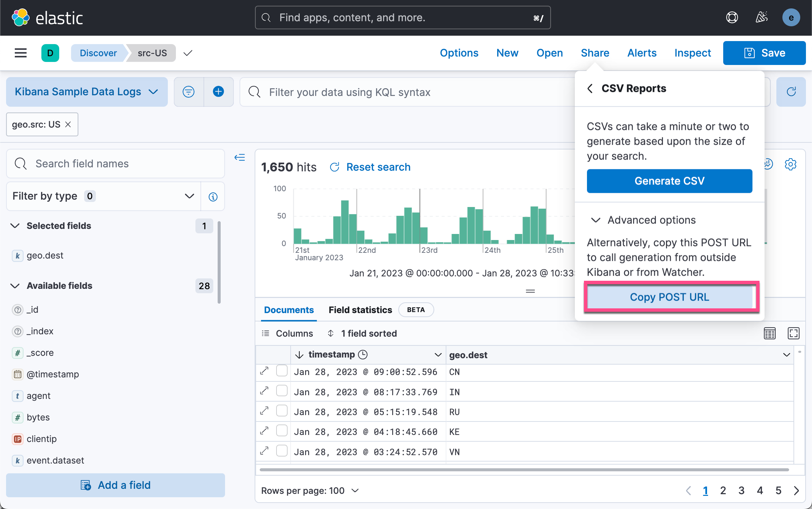Image resolution: width=812 pixels, height=509 pixels.
Task: Open the Inspect menu
Action: [x=692, y=53]
